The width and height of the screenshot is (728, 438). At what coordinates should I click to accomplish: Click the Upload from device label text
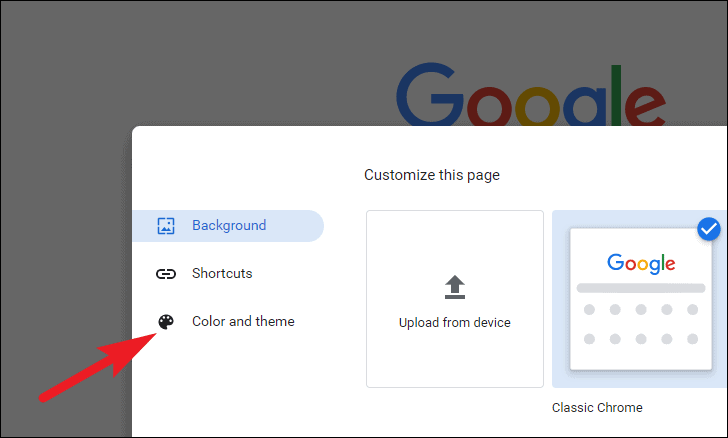[455, 322]
